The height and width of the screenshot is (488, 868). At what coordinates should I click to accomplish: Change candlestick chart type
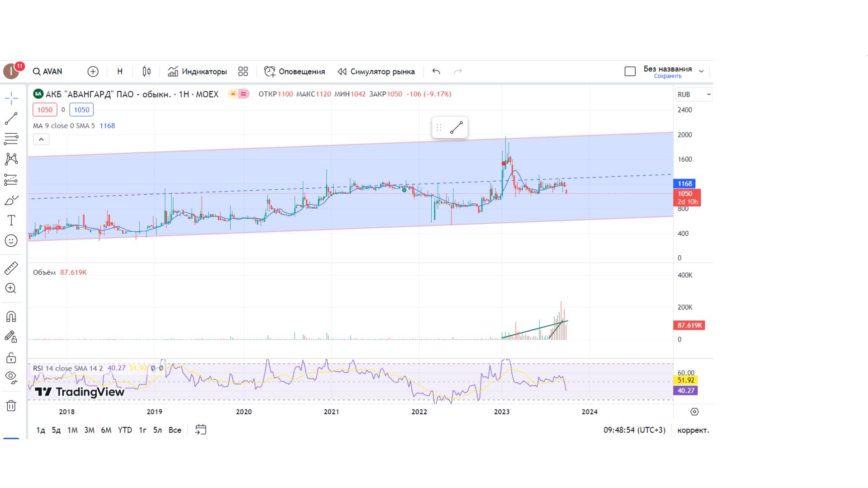coord(146,71)
